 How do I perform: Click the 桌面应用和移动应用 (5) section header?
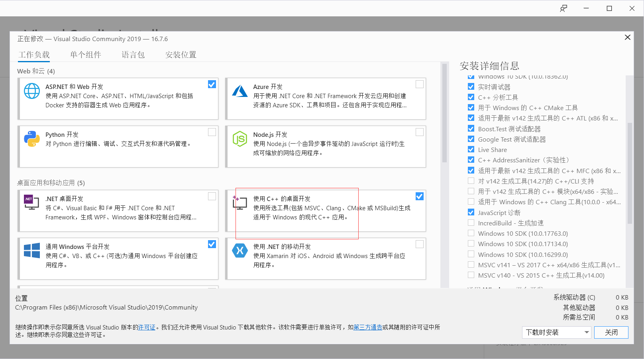point(51,183)
